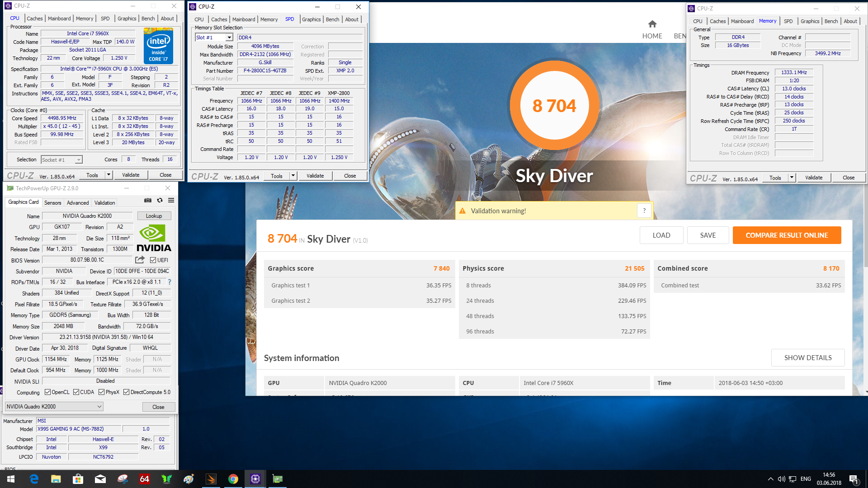Image resolution: width=868 pixels, height=488 pixels.
Task: Click the LOAD button in 3DMark
Action: (661, 235)
